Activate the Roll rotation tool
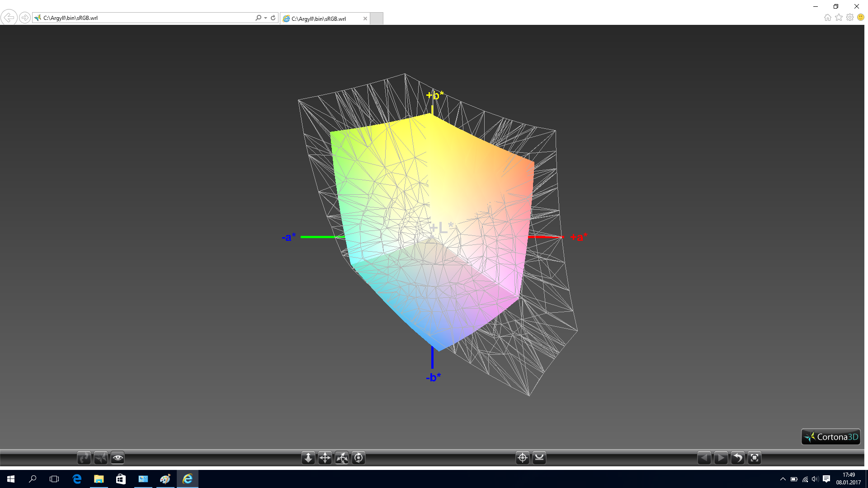This screenshot has height=488, width=868. click(x=359, y=458)
